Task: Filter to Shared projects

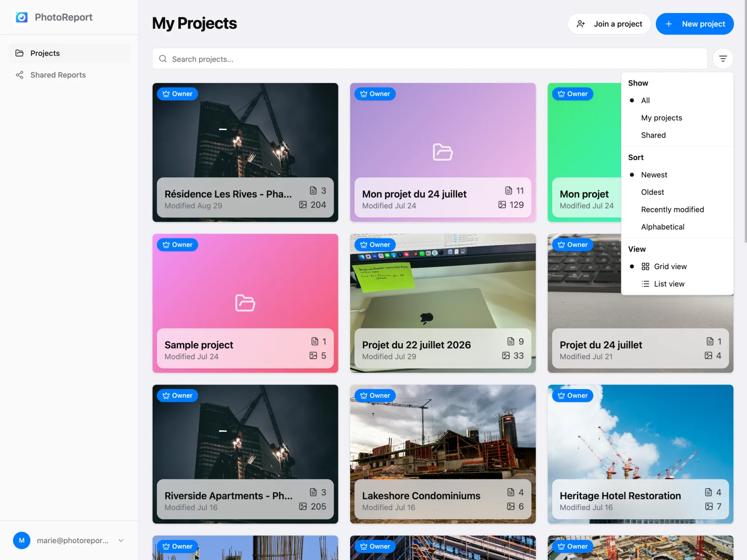Action: click(677, 135)
